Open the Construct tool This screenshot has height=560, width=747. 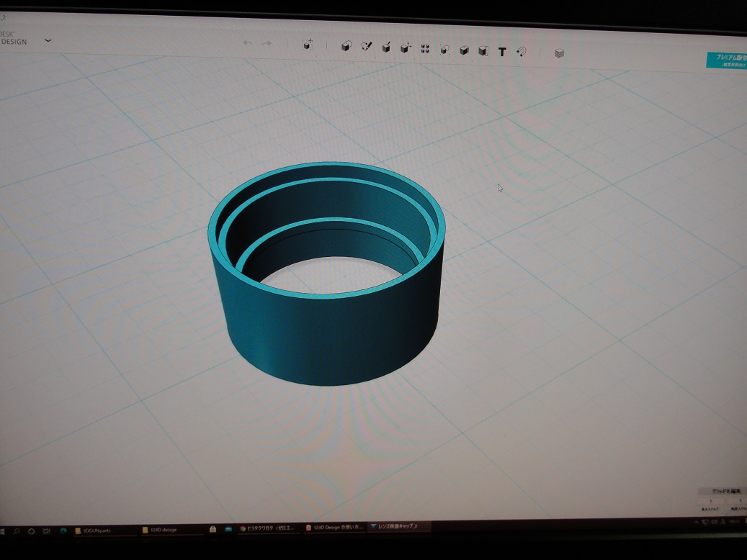pyautogui.click(x=386, y=47)
